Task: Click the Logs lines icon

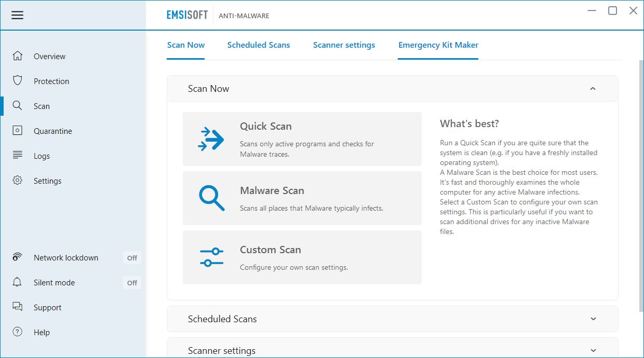Action: (18, 156)
